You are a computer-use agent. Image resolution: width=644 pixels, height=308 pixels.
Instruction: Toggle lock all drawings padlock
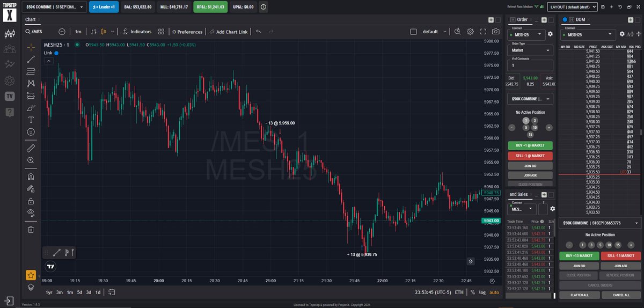[x=31, y=201]
